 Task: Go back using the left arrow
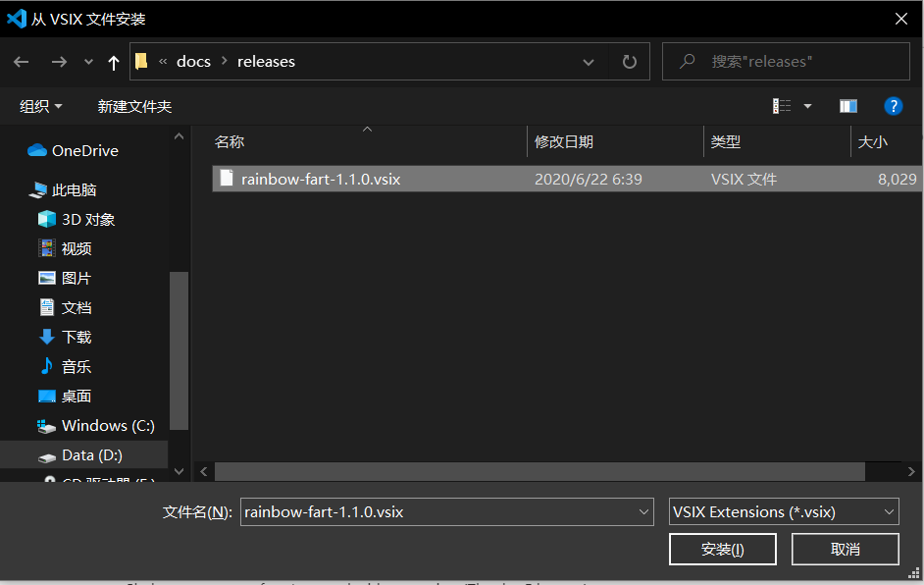22,61
